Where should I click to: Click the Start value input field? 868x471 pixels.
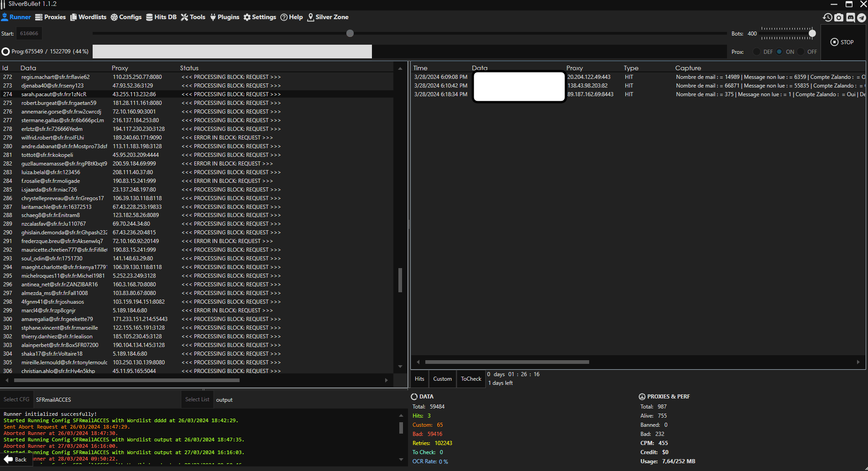pyautogui.click(x=29, y=33)
